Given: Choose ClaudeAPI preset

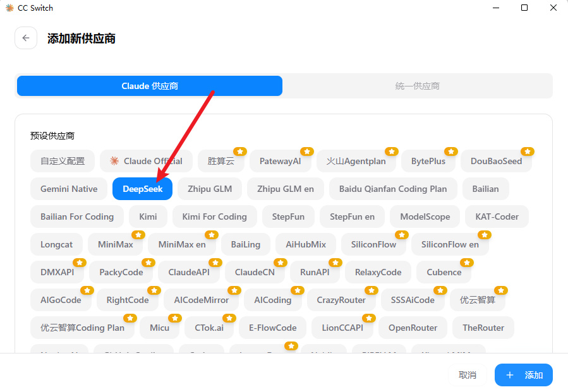Looking at the screenshot, I should (x=189, y=272).
